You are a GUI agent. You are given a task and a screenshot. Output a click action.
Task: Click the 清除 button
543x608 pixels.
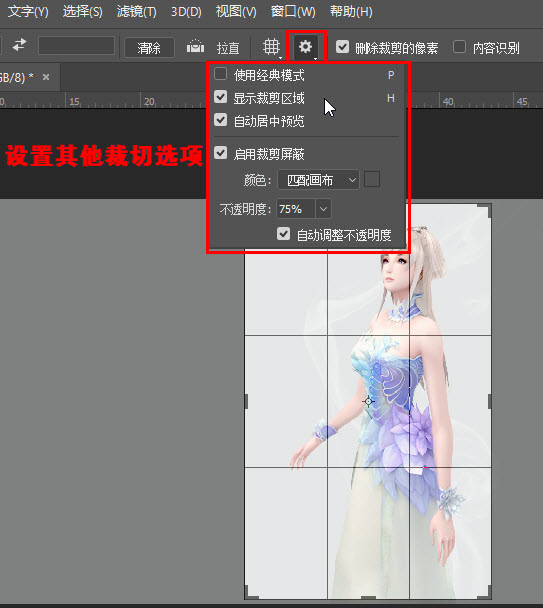[149, 48]
